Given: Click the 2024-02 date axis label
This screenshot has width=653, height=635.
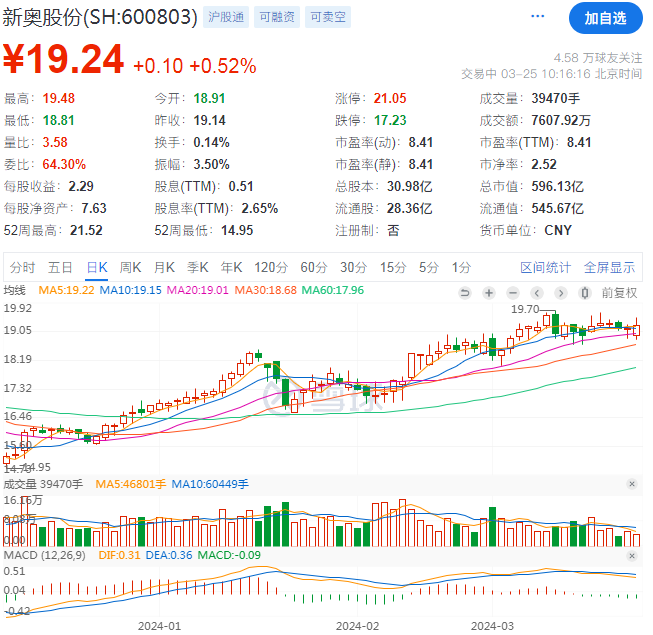Looking at the screenshot, I should coord(358,626).
